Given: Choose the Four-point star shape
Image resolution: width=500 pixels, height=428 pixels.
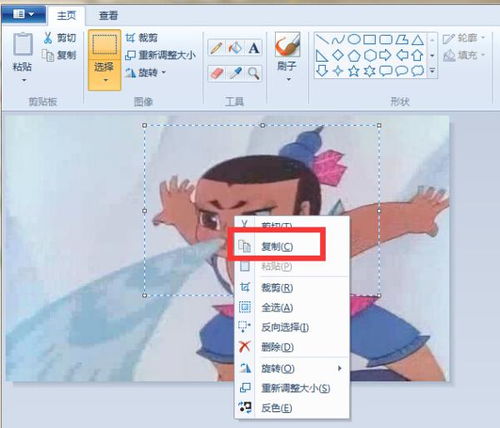Looking at the screenshot, I should tap(338, 71).
